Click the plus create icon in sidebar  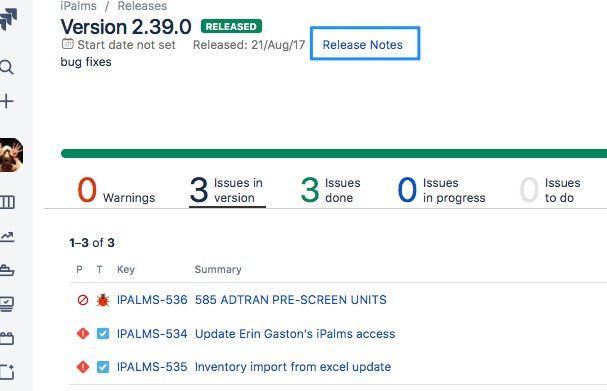(x=7, y=101)
